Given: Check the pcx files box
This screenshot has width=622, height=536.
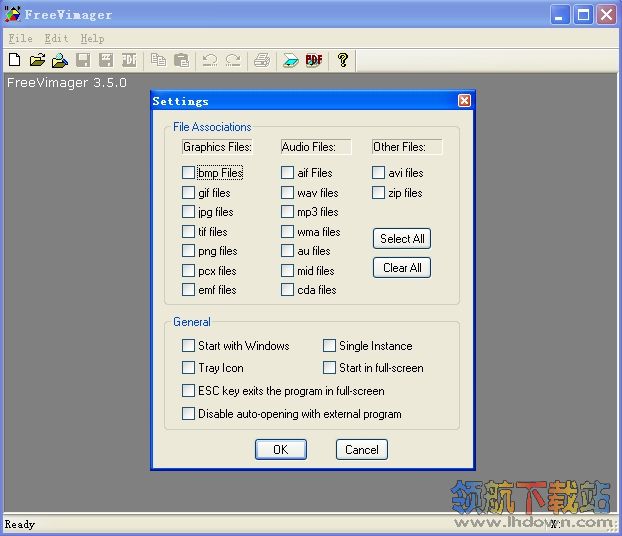Looking at the screenshot, I should pos(188,271).
